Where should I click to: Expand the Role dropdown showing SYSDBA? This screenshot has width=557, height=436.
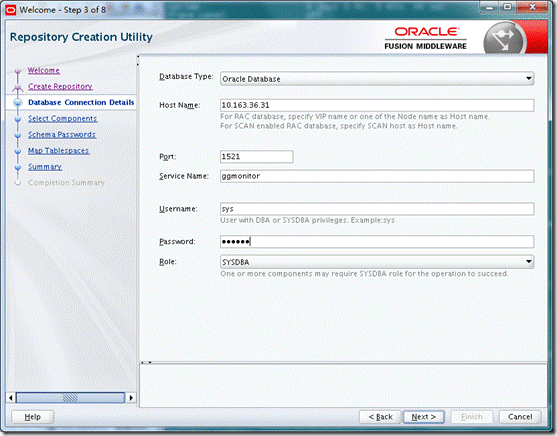coord(377,262)
